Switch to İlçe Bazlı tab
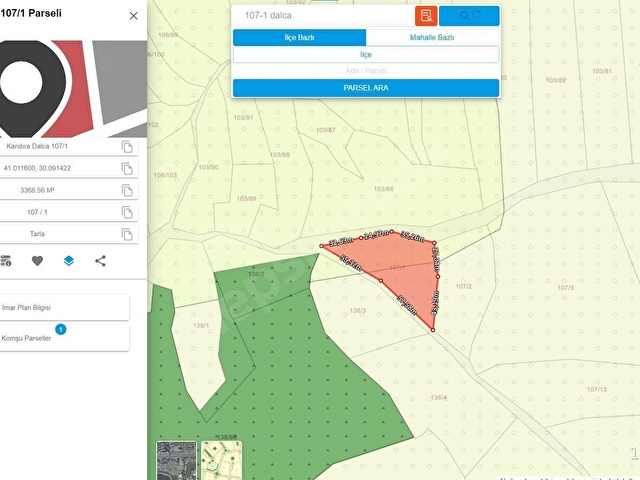 point(300,38)
